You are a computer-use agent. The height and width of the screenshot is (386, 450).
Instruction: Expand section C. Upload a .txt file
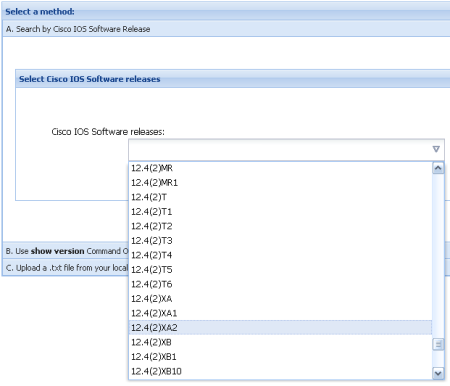66,268
